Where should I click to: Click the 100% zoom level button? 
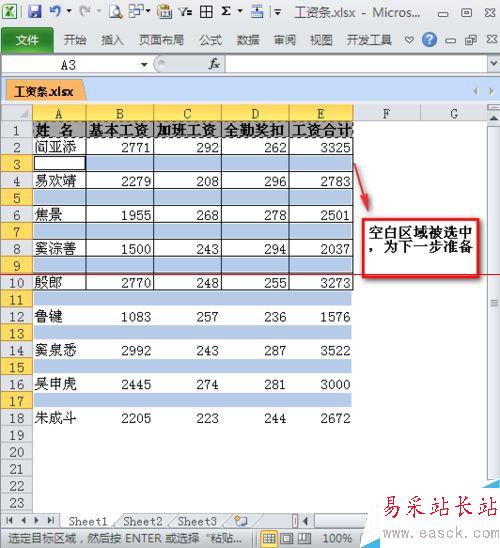337,538
